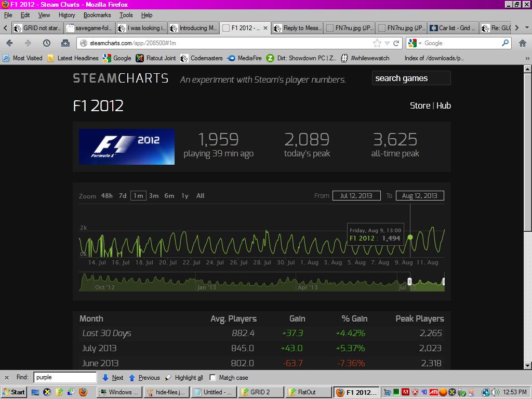Click the left handle of chart navigator

409,282
